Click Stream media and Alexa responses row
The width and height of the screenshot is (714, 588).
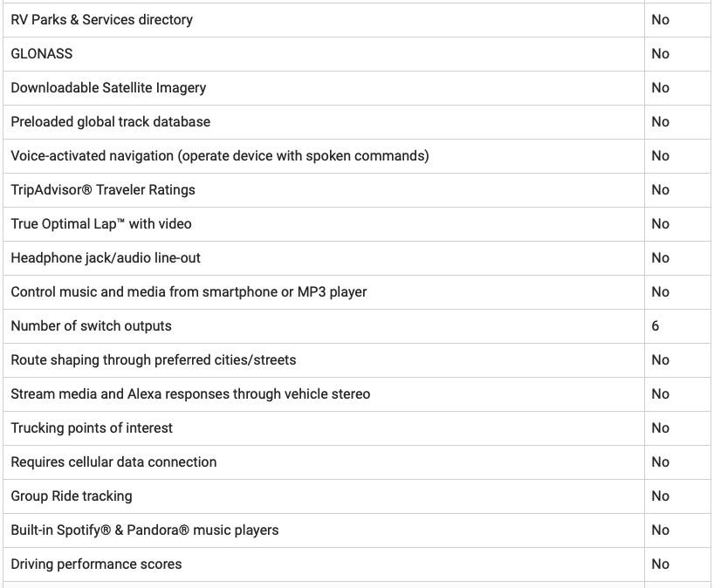[x=356, y=394]
